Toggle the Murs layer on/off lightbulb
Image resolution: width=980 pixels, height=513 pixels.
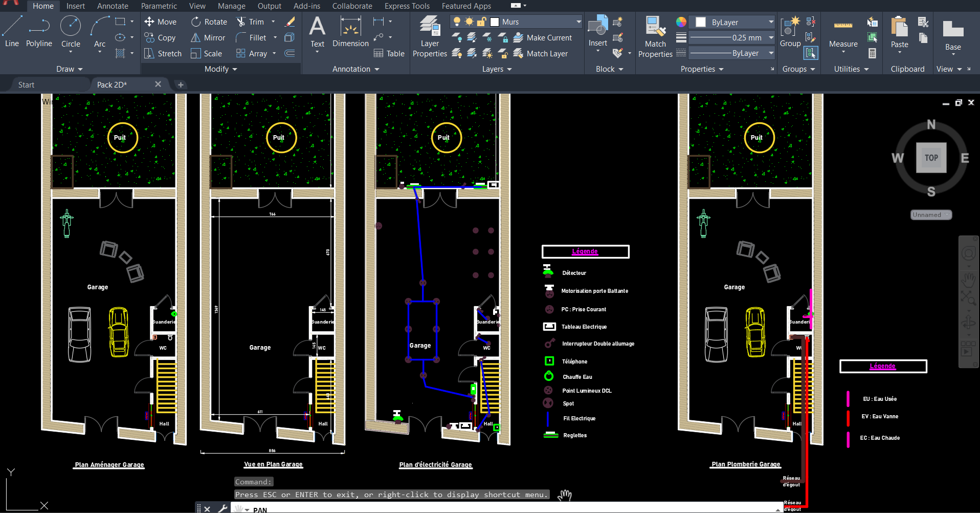(457, 22)
